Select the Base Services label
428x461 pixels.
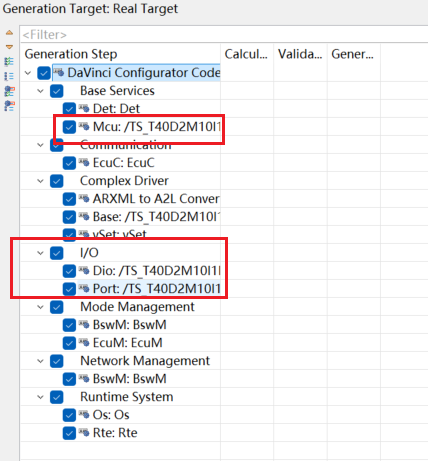tap(117, 91)
